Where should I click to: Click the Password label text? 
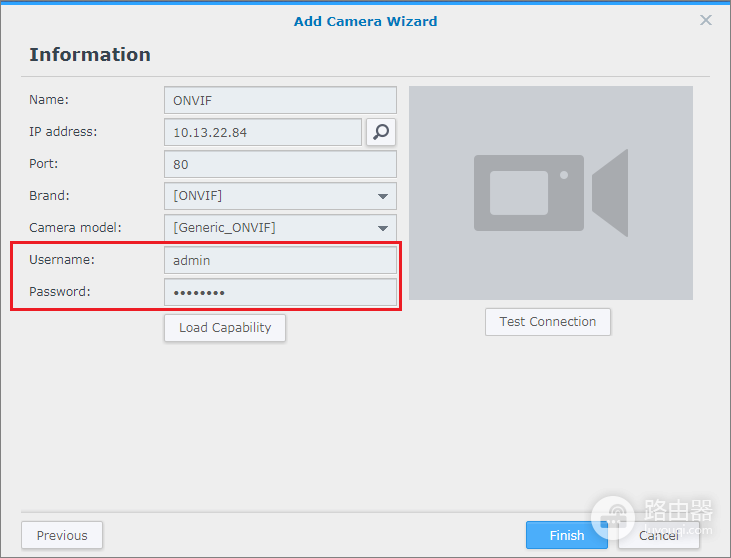pos(60,291)
